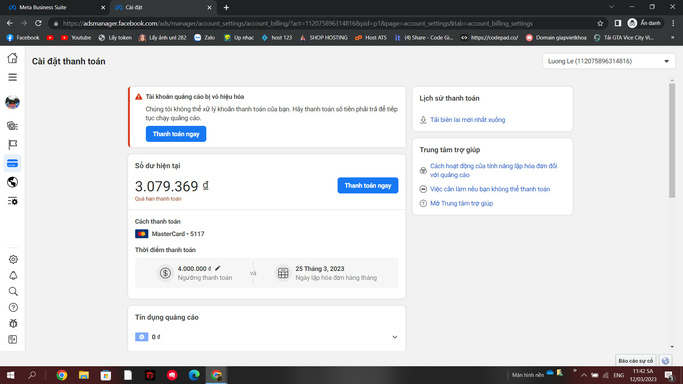The height and width of the screenshot is (384, 683).
Task: Open the flag pages icon in the sidebar
Action: [13, 145]
